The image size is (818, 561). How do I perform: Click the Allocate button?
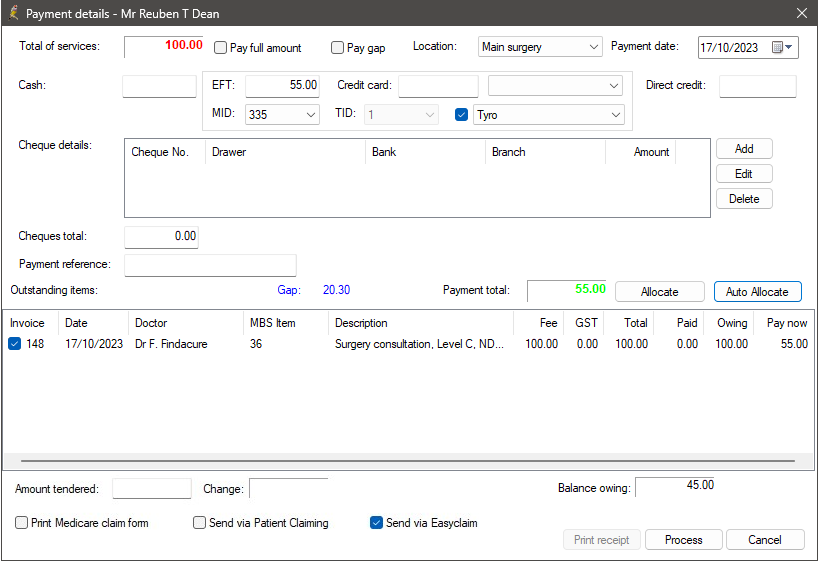click(x=659, y=292)
